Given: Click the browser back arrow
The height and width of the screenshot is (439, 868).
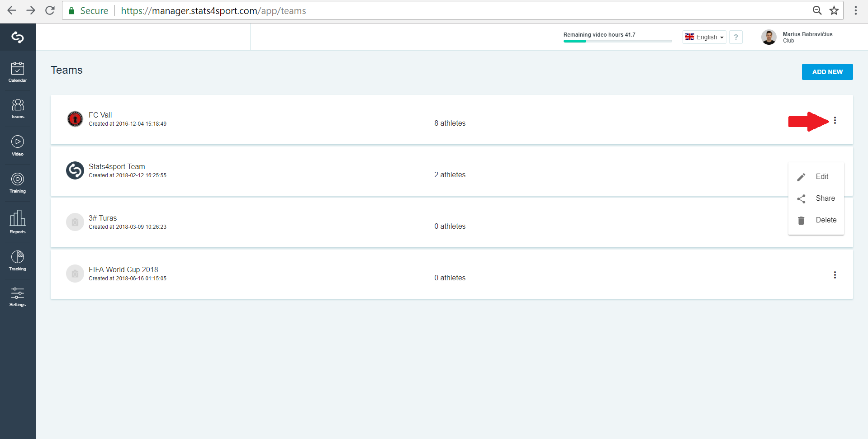Looking at the screenshot, I should click(12, 10).
